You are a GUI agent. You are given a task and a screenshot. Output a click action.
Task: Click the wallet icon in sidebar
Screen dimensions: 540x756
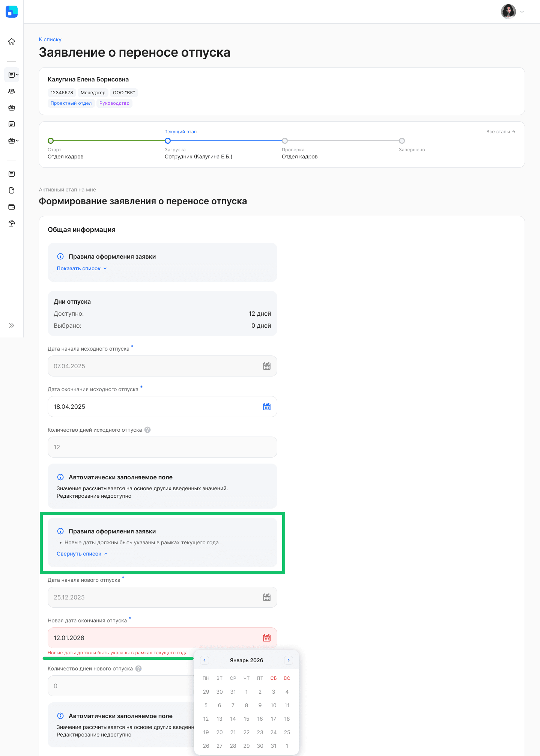12,207
